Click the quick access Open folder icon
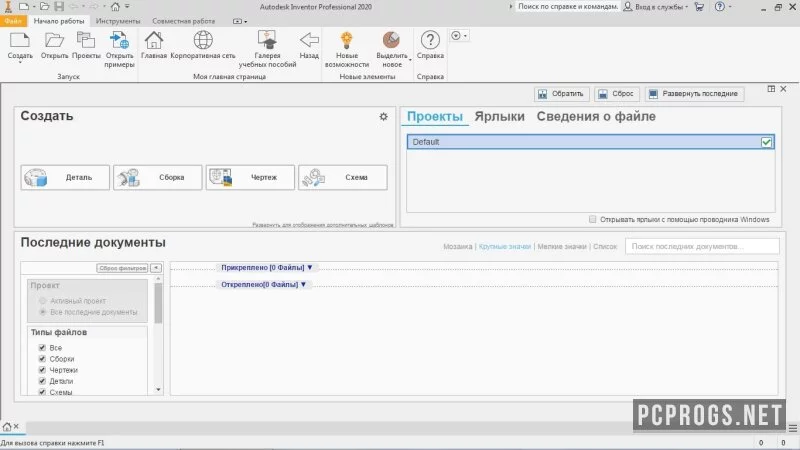Image resolution: width=800 pixels, height=450 pixels. [44, 7]
